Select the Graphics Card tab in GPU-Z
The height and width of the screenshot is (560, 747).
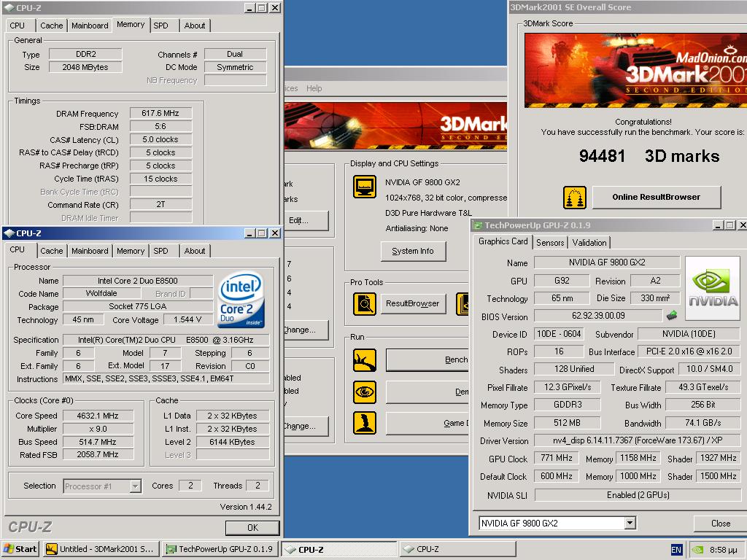point(503,241)
